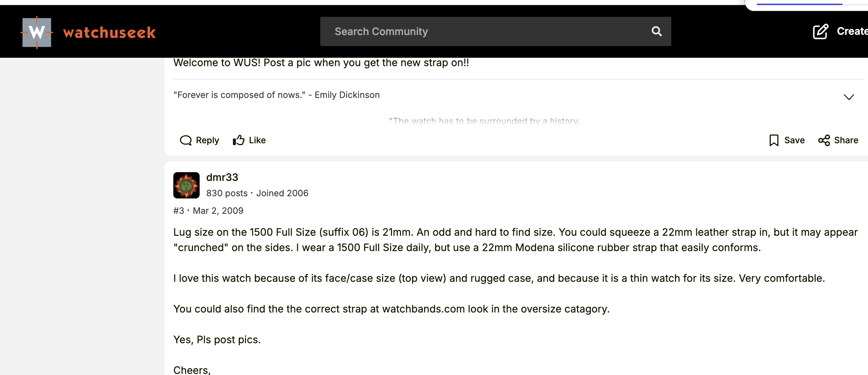
Task: Click the Mar 2, 2009 post date
Action: point(218,211)
